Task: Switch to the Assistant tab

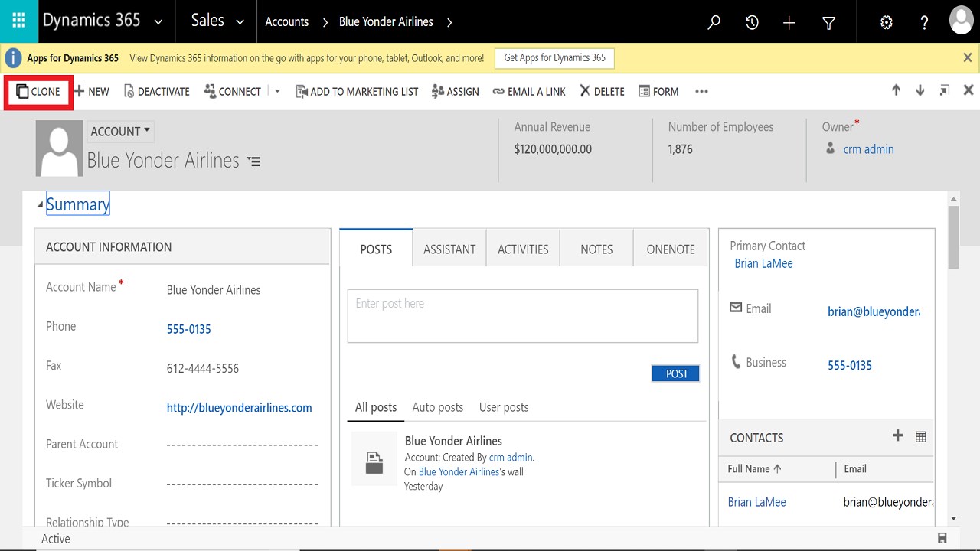Action: (449, 249)
